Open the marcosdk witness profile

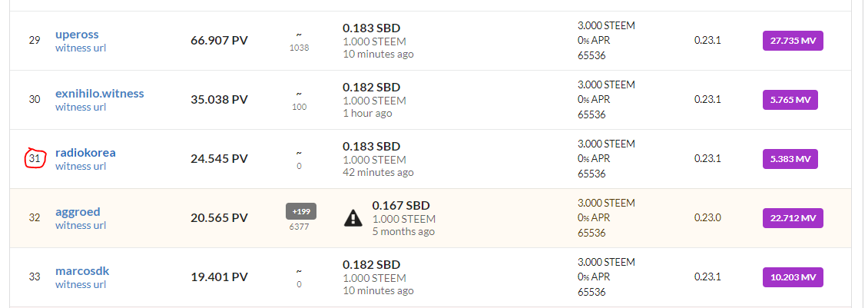(x=82, y=271)
